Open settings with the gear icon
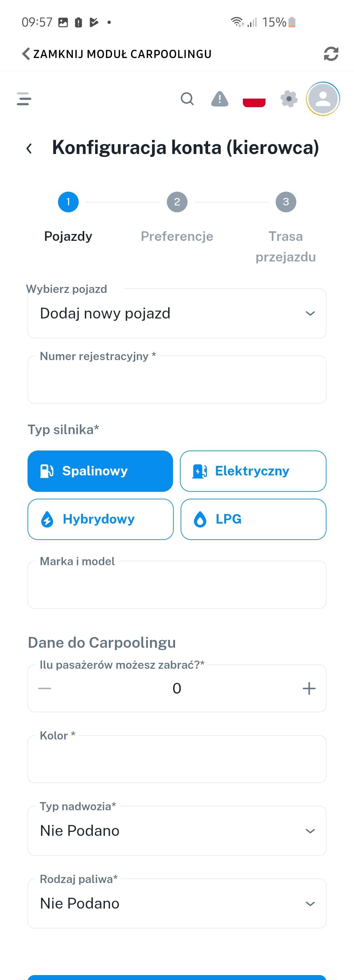 pos(289,99)
